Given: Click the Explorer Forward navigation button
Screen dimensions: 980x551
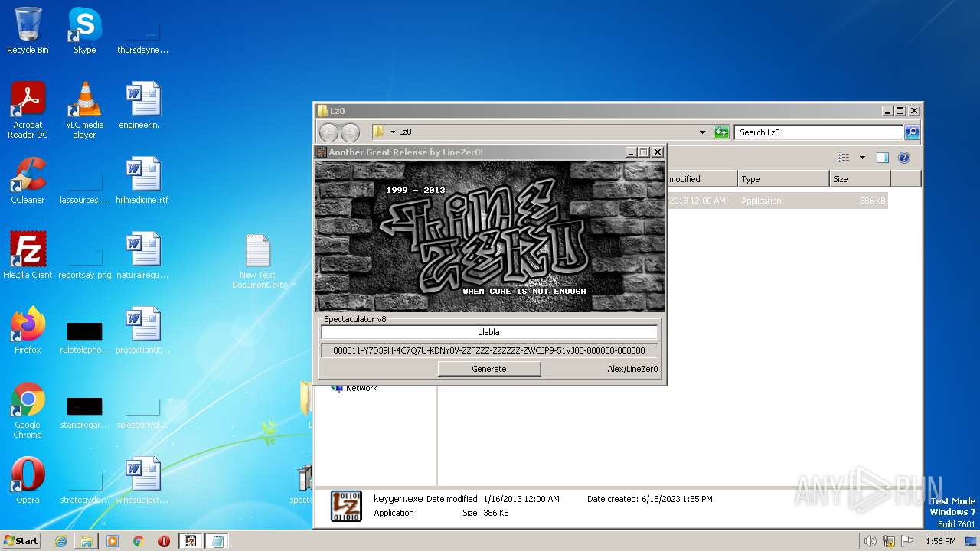Looking at the screenshot, I should [350, 132].
